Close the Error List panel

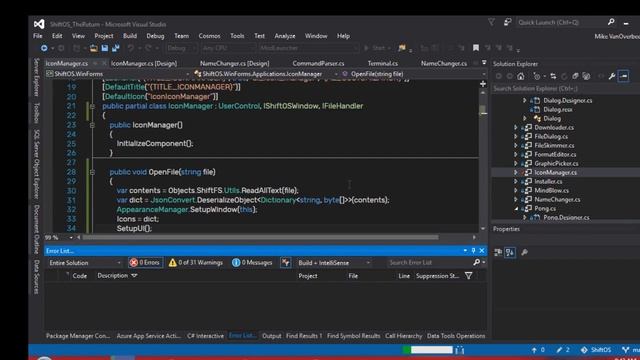point(482,251)
